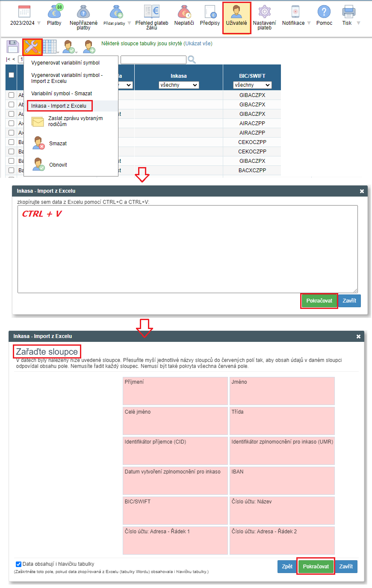The width and height of the screenshot is (372, 588).
Task: Click the Číslo účtu: Název drop field
Action: 282,511
